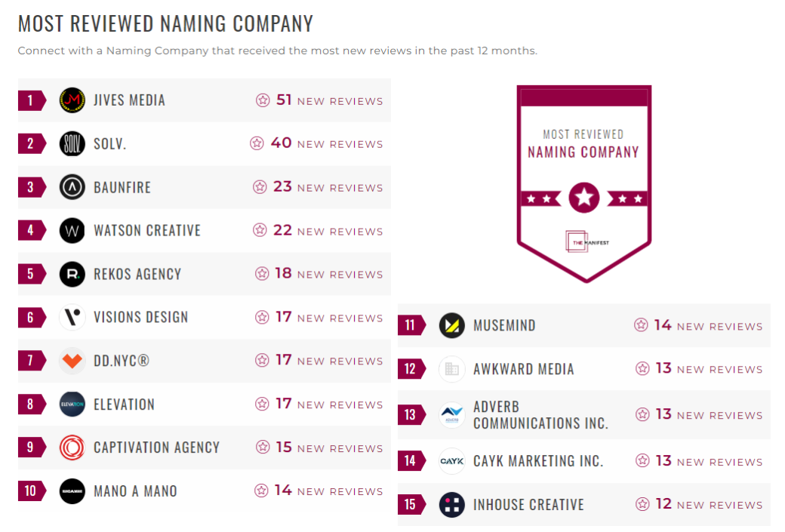Click the Mano a Mano row
The height and width of the screenshot is (532, 785).
[x=136, y=491]
